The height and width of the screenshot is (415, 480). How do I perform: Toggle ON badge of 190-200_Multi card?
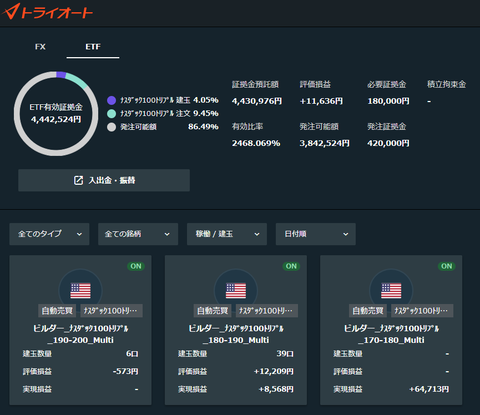(x=136, y=266)
